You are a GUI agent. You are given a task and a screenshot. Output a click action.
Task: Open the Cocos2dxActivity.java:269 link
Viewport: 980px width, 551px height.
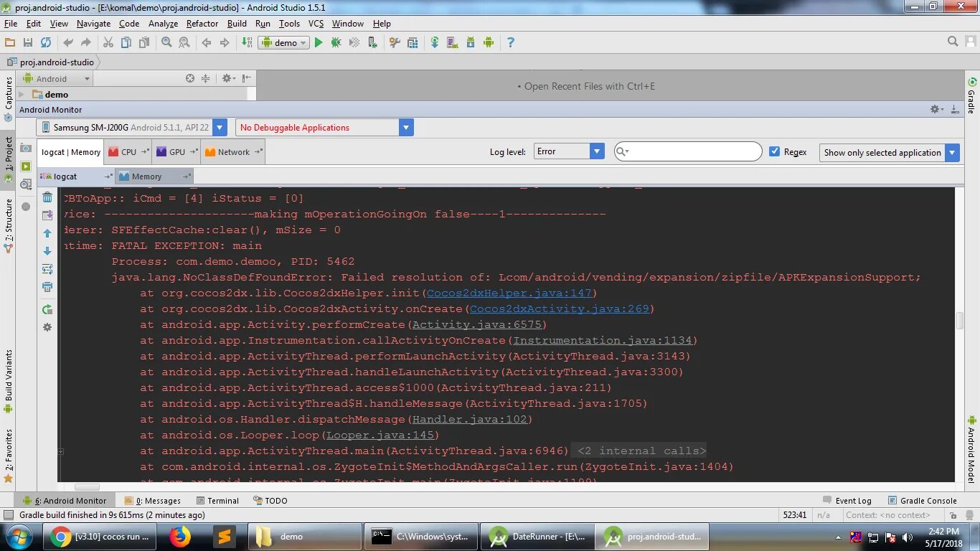click(559, 309)
